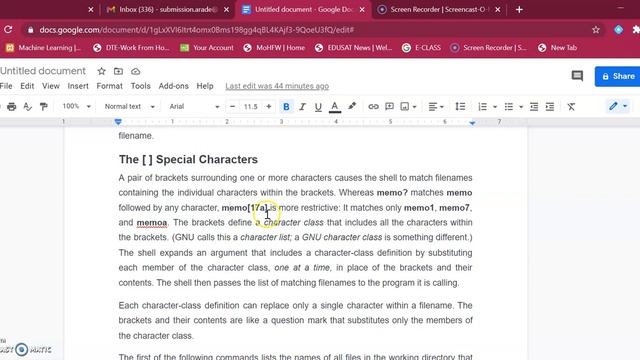Star the Untitled document
The width and height of the screenshot is (640, 360).
pyautogui.click(x=101, y=71)
